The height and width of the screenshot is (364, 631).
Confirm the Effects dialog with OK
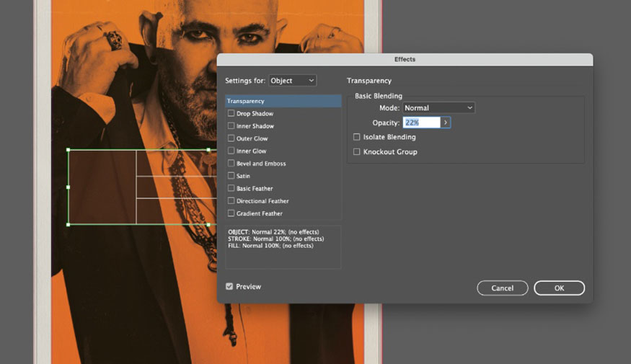560,288
